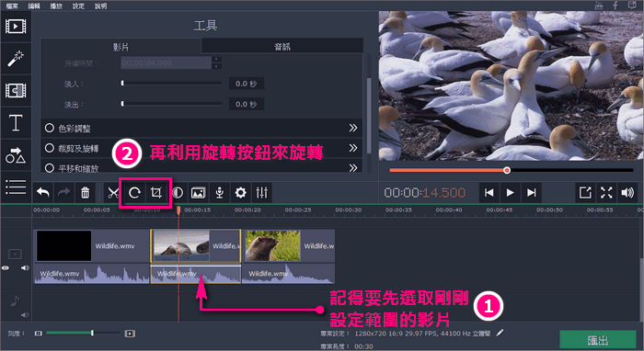Select first Wildlife.wmv audio waveform clip

tap(92, 274)
